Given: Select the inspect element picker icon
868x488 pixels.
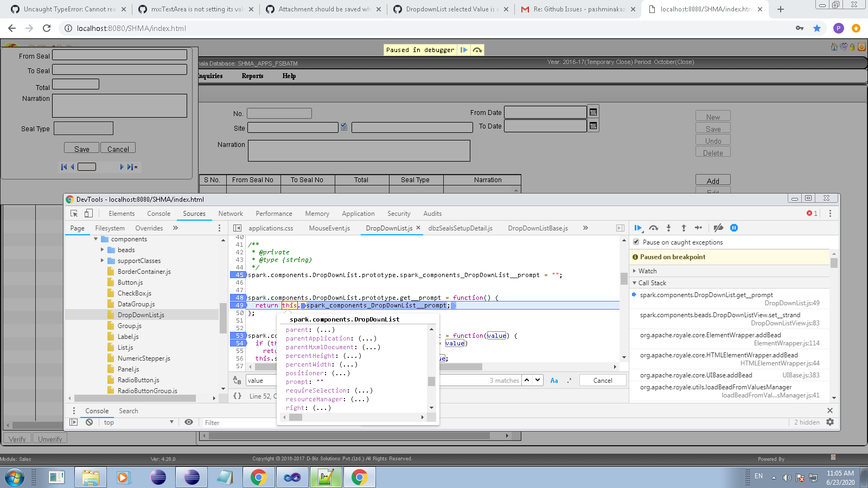Looking at the screenshot, I should (74, 214).
